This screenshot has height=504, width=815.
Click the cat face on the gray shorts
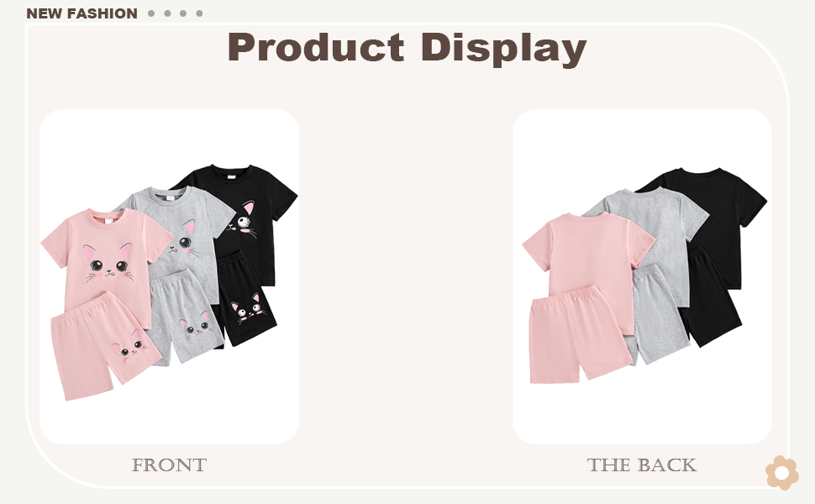pyautogui.click(x=197, y=326)
